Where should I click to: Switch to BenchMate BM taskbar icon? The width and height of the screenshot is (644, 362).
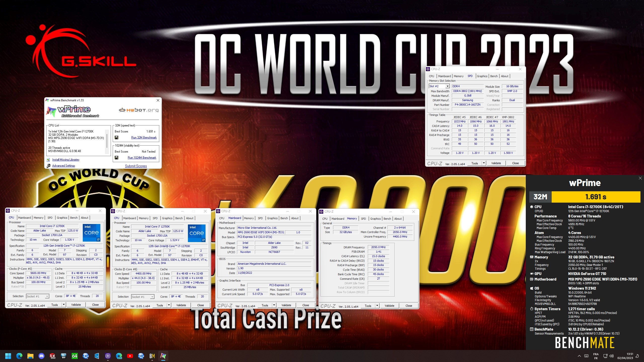coord(152,356)
